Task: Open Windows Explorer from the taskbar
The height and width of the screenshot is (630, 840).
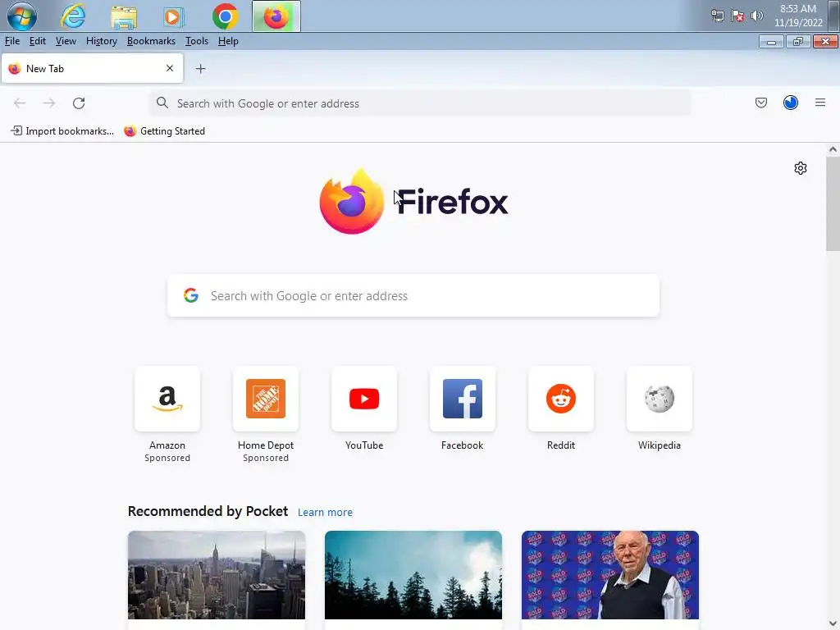Action: coord(124,16)
